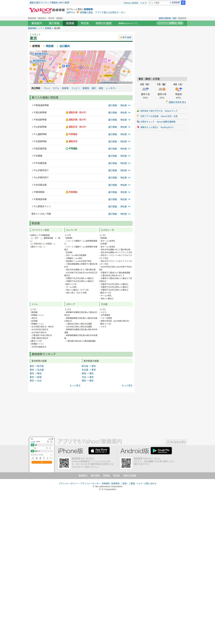This screenshot has width=215, height=644.
Task: Expand the 東京メトロ丸ノ内線 時刻表 chevron
Action: 129,214
